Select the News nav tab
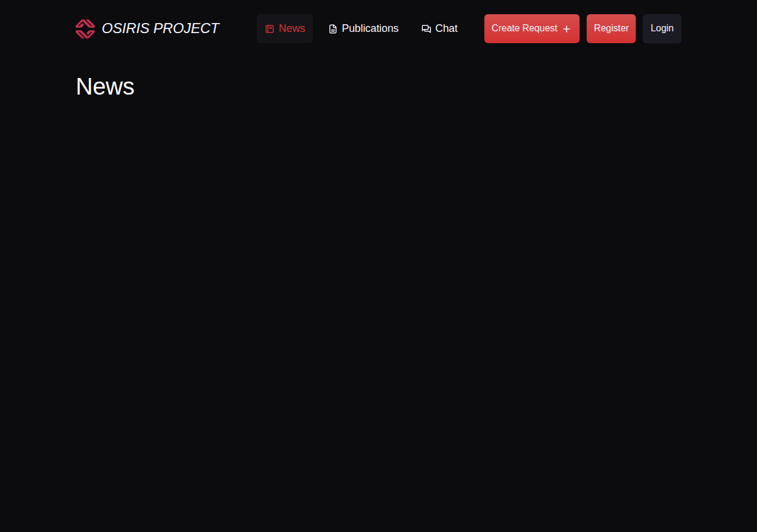The width and height of the screenshot is (757, 532). [284, 28]
